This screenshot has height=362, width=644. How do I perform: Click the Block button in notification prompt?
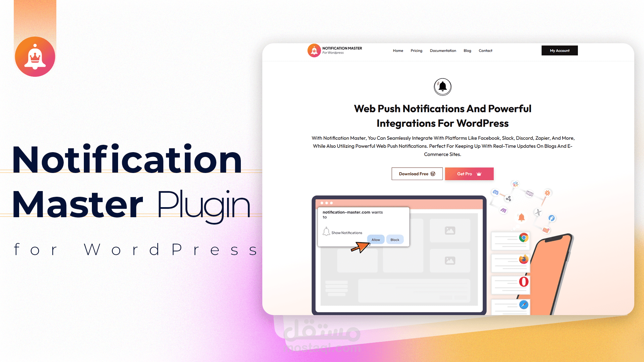394,239
